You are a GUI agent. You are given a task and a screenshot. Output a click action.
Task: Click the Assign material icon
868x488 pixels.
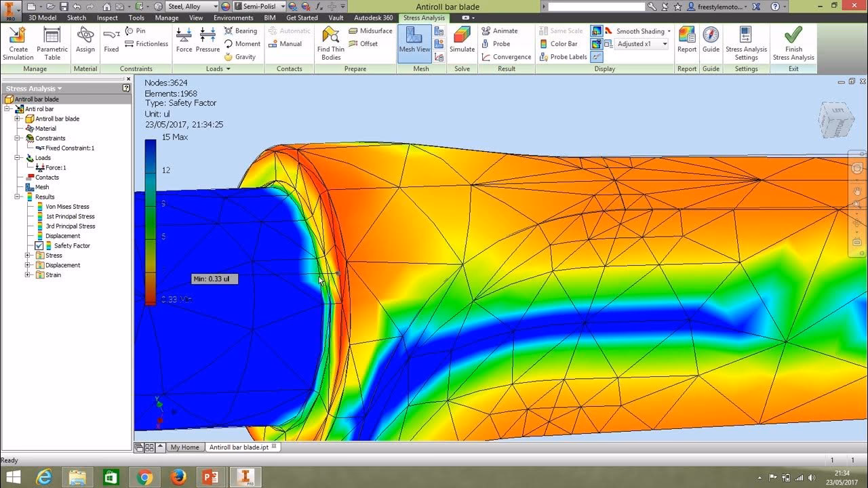point(85,41)
